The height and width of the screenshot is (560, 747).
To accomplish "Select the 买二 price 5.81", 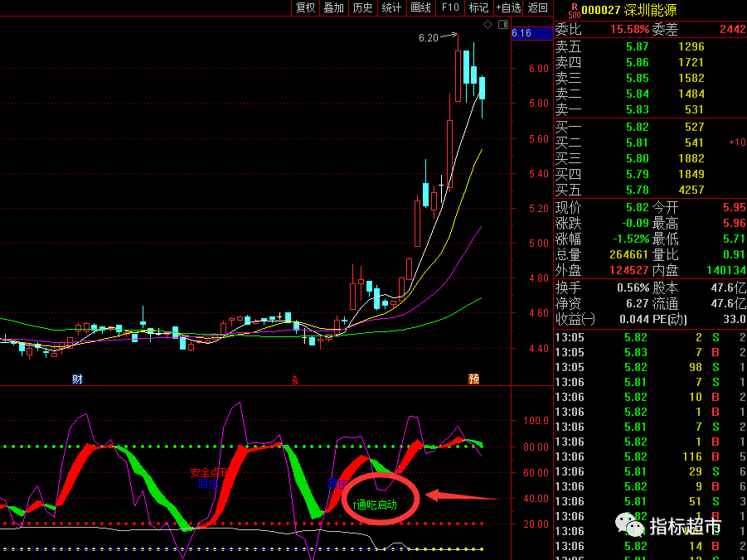I will click(x=638, y=142).
